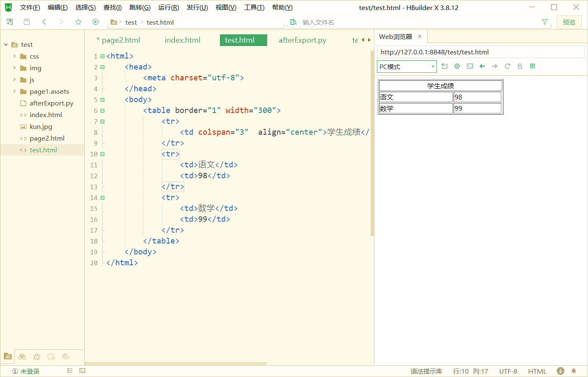Close the Web浏览器 tab

click(x=420, y=37)
